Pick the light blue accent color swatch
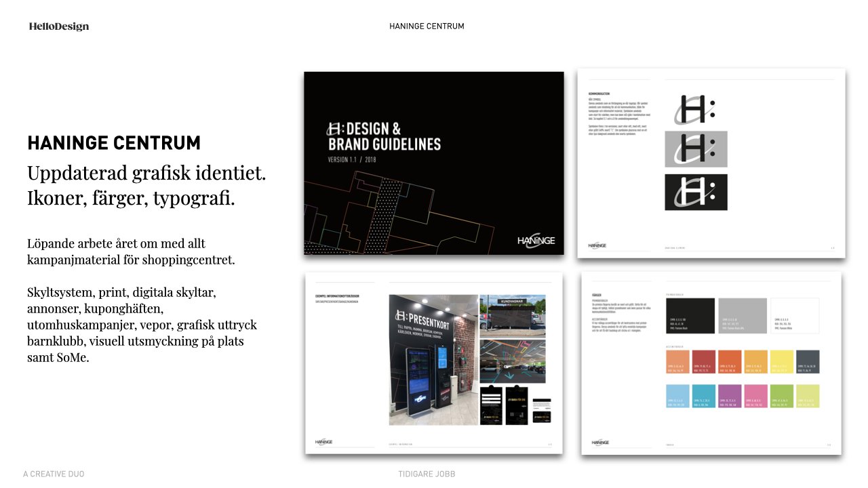The width and height of the screenshot is (868, 488). pos(677,396)
